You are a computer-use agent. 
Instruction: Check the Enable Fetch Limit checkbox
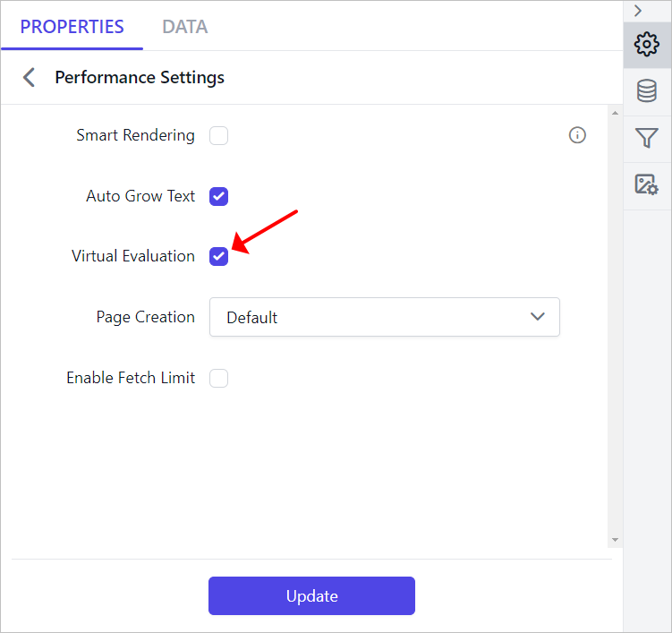[x=218, y=378]
